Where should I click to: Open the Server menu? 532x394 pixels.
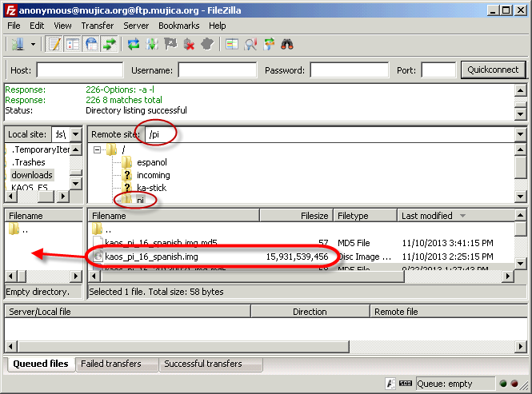coord(136,26)
